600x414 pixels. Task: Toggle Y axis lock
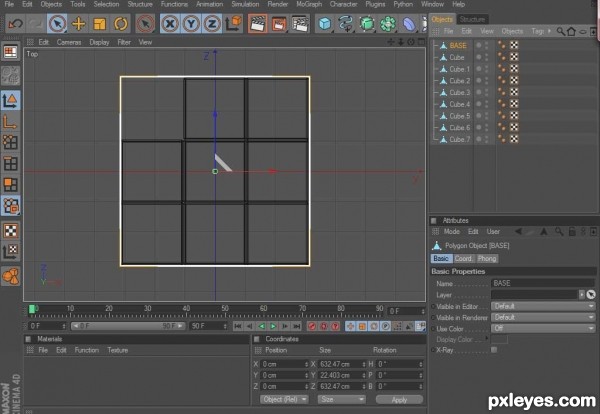tap(191, 24)
